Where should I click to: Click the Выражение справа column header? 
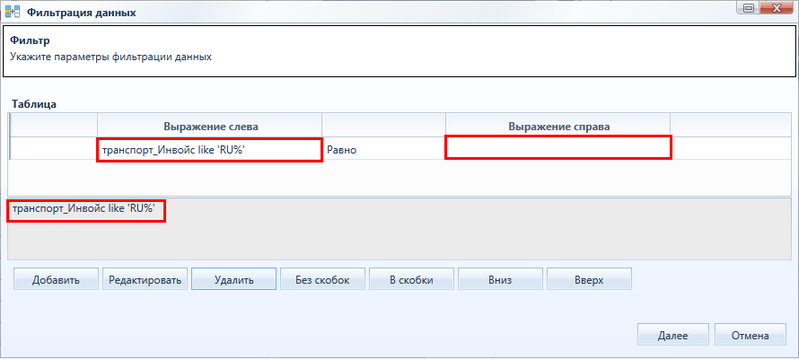(558, 126)
